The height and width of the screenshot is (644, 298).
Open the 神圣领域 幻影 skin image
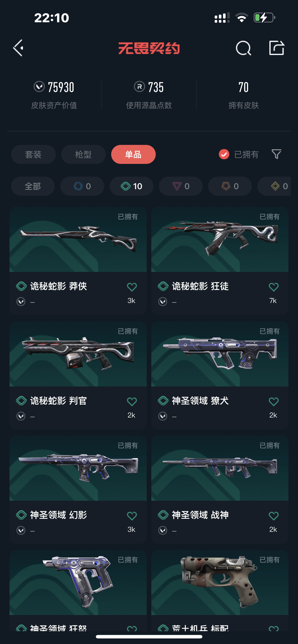click(x=78, y=468)
